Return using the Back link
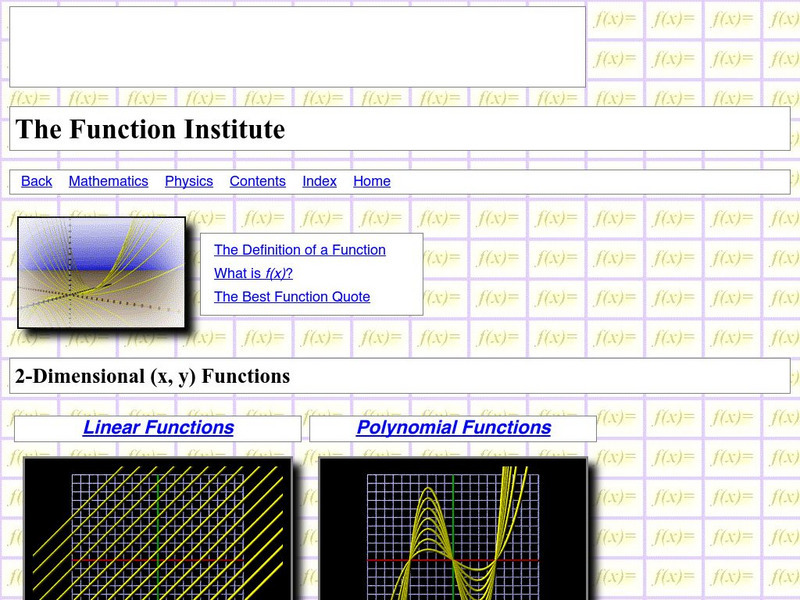The image size is (800, 600). 36,181
